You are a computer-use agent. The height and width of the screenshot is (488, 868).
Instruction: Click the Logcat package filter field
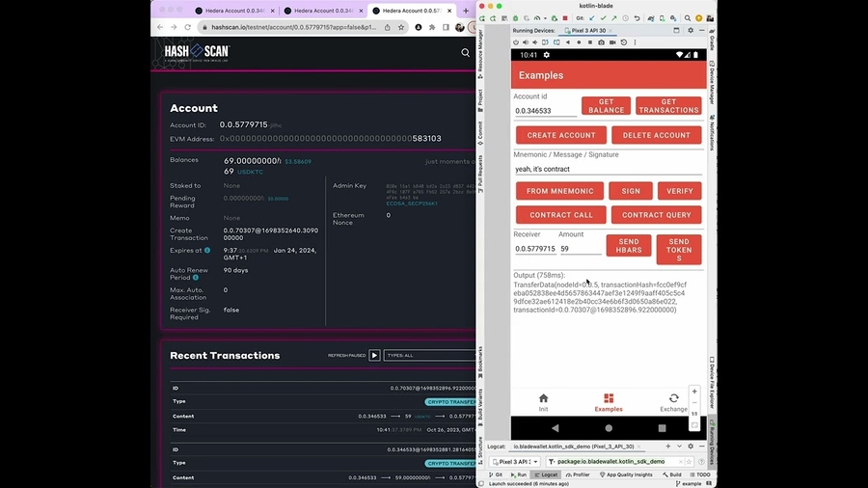click(x=617, y=462)
